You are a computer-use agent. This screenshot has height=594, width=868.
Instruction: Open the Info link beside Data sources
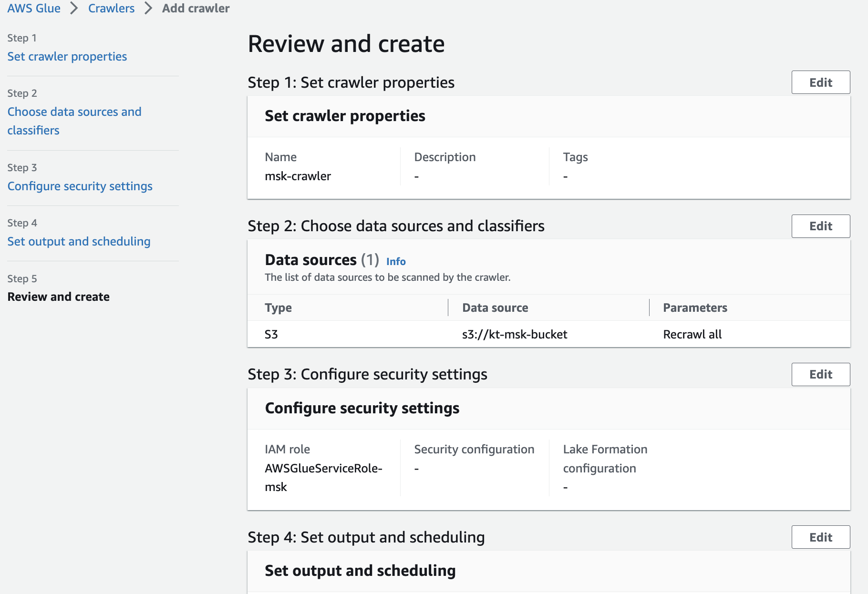(396, 261)
